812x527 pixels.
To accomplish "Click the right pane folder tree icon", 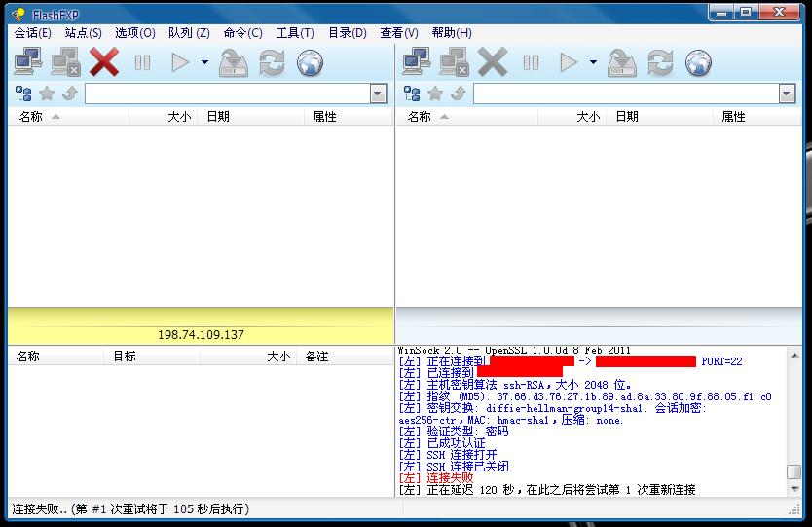I will 412,94.
